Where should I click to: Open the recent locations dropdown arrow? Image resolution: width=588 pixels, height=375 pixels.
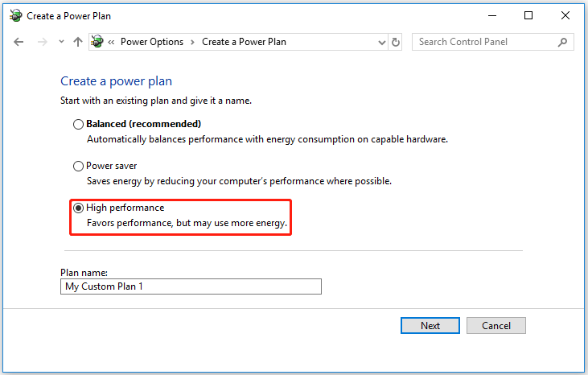coord(61,42)
